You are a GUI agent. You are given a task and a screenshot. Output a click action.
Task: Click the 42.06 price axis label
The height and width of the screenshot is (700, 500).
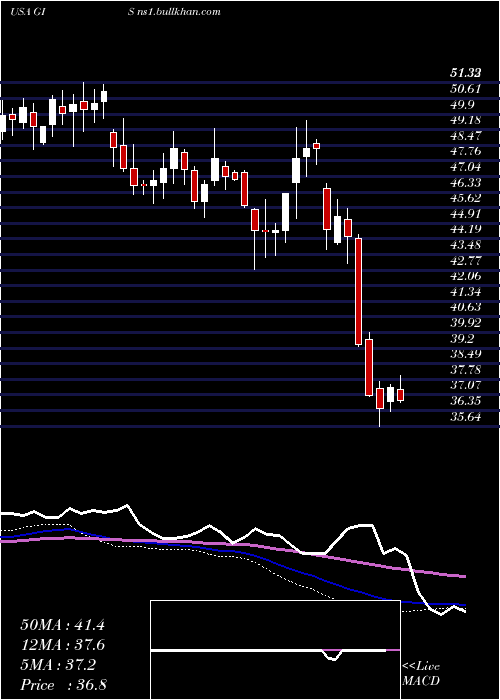(x=465, y=276)
